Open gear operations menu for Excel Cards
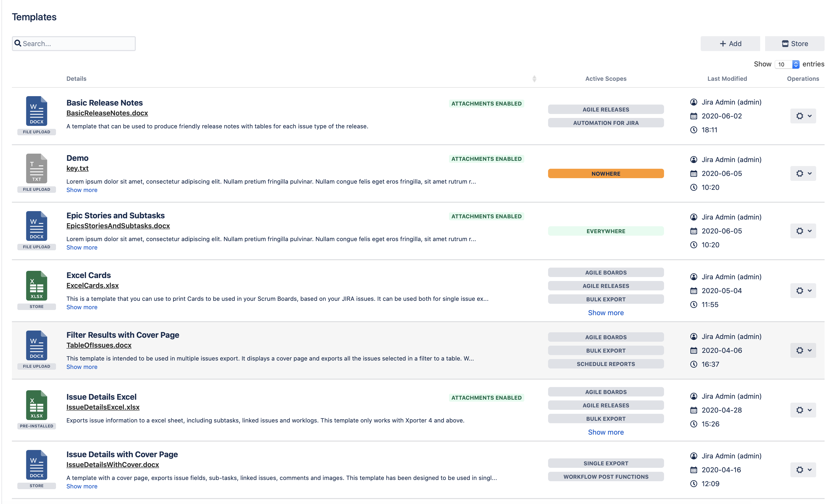The width and height of the screenshot is (834, 504). click(803, 291)
